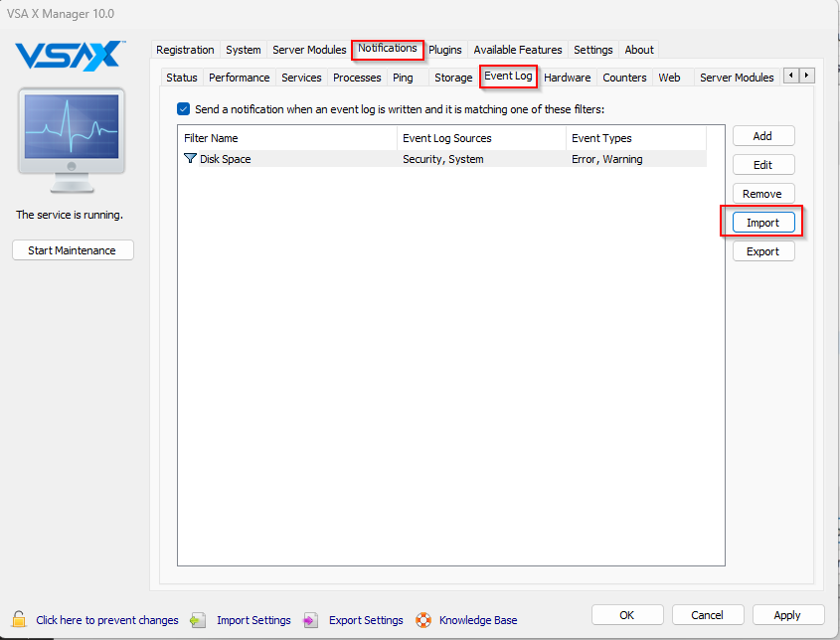Click the Edit filter button
This screenshot has height=640, width=840.
[x=763, y=165]
